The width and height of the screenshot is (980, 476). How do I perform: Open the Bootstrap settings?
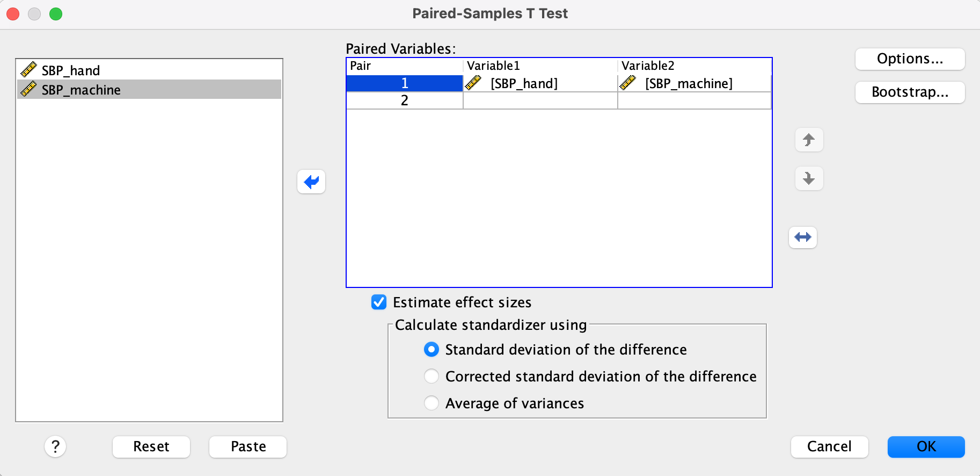pos(910,92)
